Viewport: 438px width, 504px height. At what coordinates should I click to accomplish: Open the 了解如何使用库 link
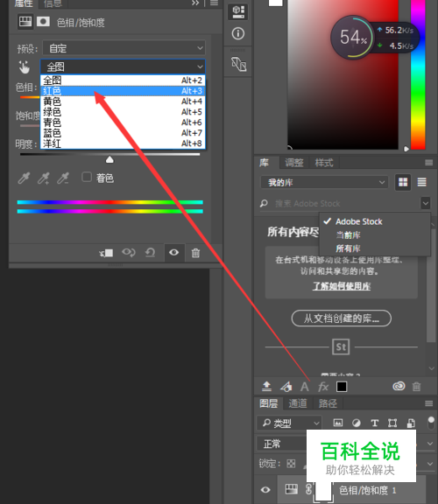point(342,286)
